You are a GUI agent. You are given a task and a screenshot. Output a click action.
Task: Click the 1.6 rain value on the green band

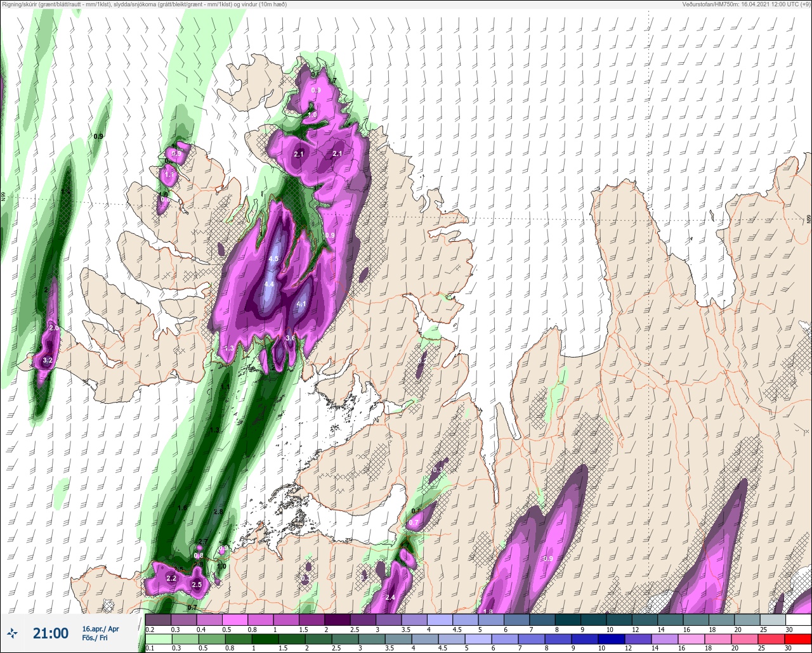coord(183,508)
